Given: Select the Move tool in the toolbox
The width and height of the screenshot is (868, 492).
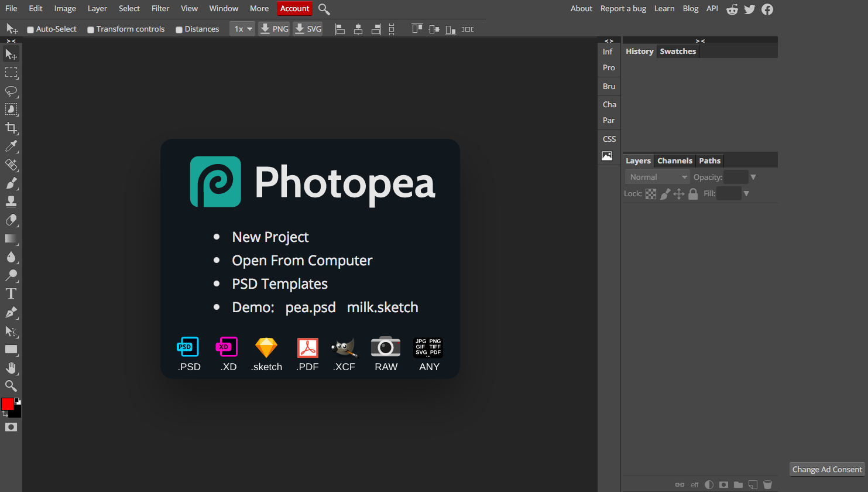Looking at the screenshot, I should 11,54.
